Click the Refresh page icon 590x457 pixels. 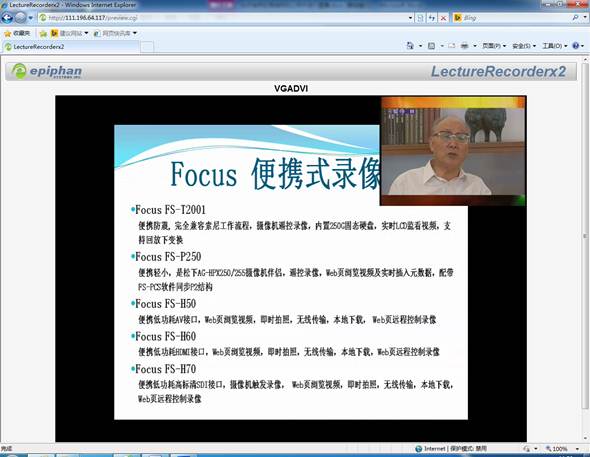pos(432,18)
